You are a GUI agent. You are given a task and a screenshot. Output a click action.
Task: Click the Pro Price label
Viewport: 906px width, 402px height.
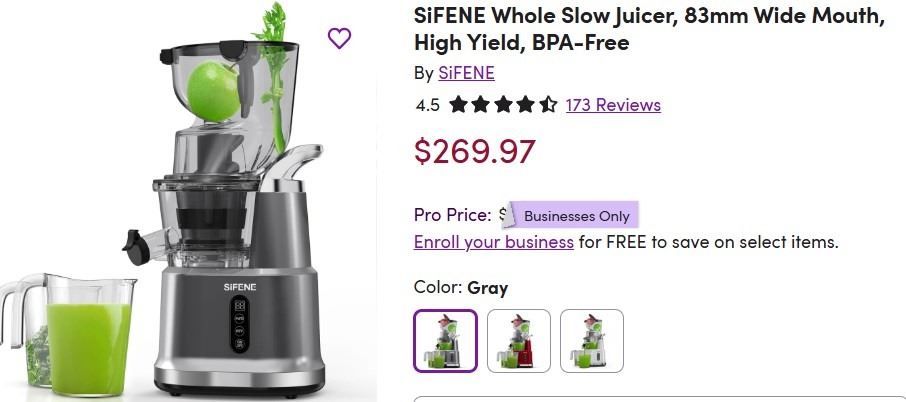pyautogui.click(x=452, y=215)
